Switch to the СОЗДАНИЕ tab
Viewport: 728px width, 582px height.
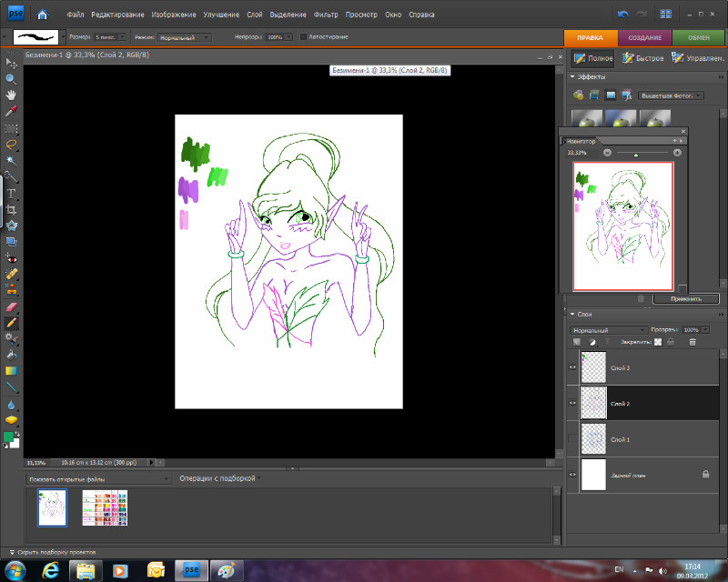644,37
